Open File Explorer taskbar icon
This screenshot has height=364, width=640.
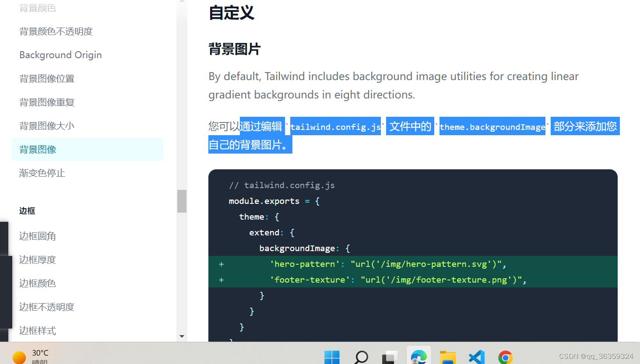[448, 357]
